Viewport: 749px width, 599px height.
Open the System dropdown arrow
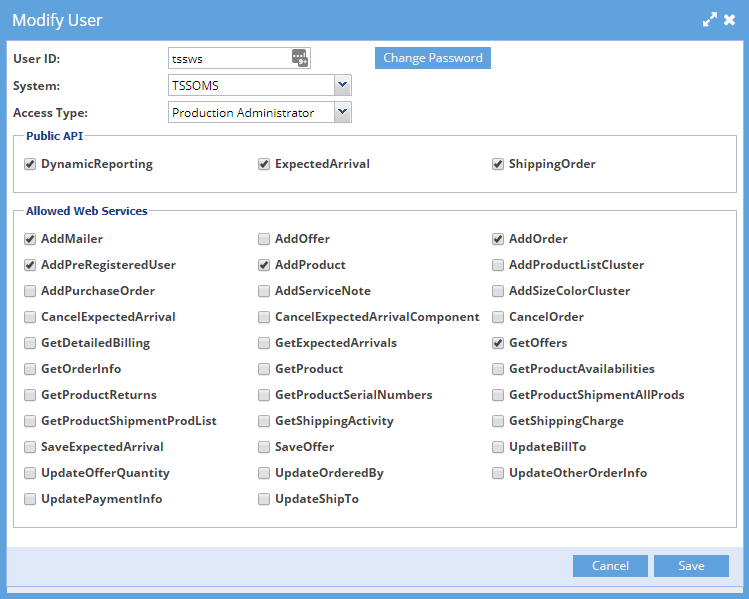pos(342,86)
